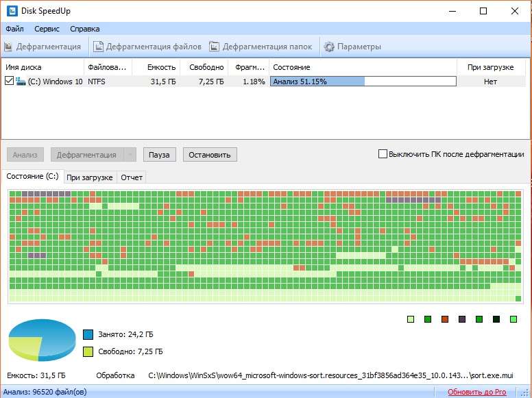The image size is (532, 398).
Task: Switch to the При загрузке tab
Action: (90, 177)
